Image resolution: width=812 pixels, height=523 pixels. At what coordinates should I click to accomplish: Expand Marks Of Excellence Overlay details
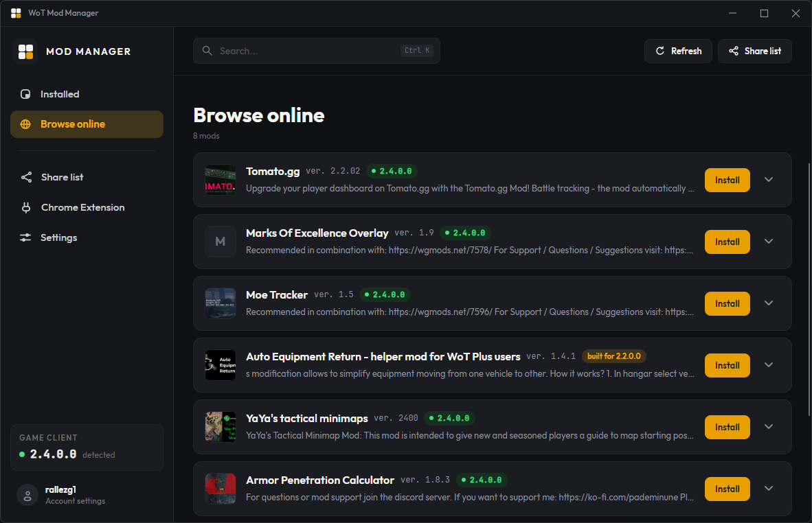click(769, 242)
